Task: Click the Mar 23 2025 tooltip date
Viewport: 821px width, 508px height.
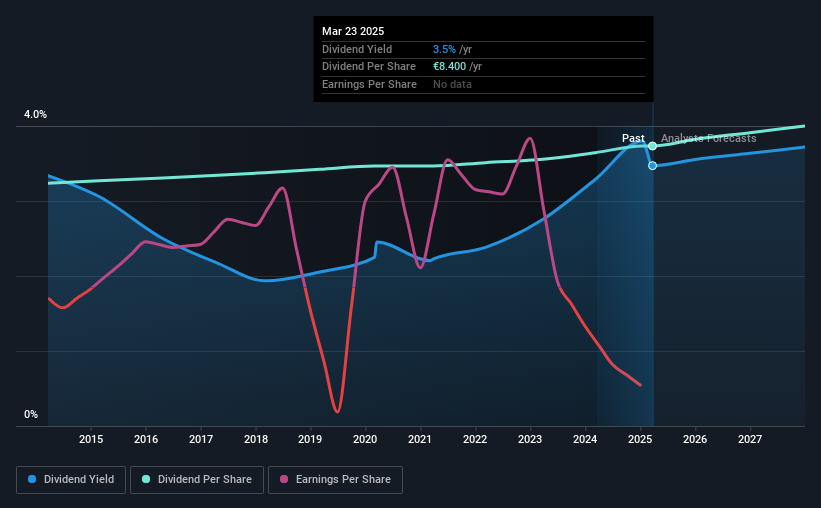Action: (353, 31)
